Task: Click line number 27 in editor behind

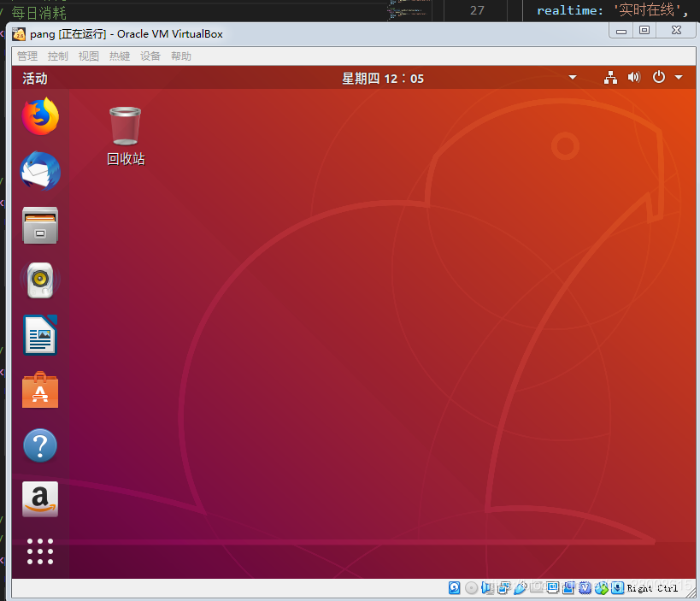Action: (477, 10)
